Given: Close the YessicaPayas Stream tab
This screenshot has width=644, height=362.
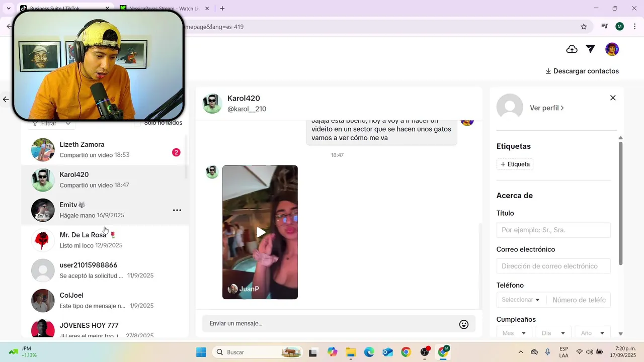Looking at the screenshot, I should click(207, 9).
